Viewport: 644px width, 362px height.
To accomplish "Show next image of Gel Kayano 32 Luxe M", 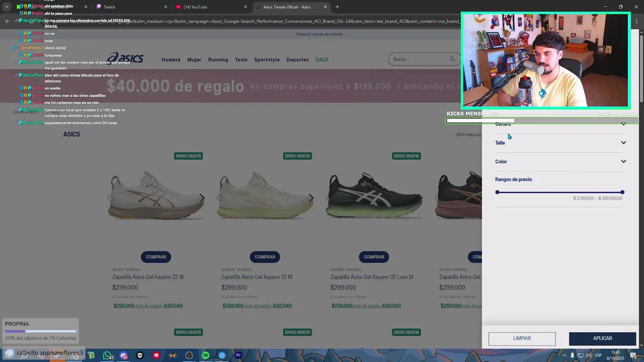I will (420, 198).
